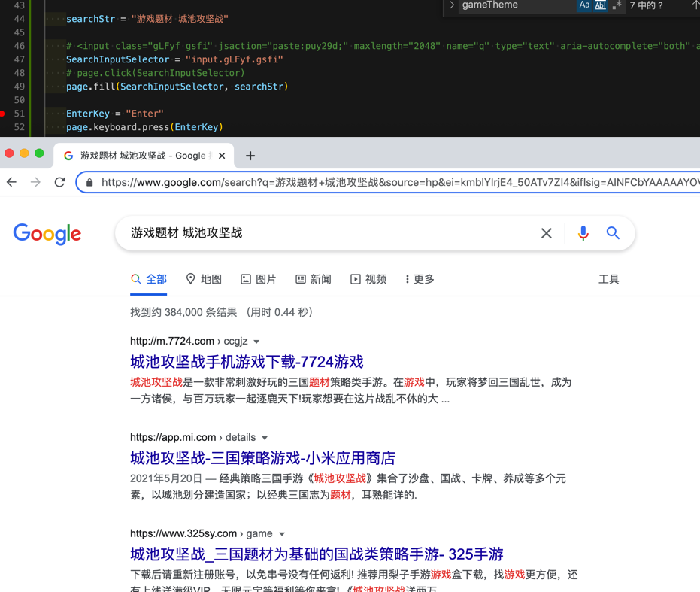Close the browser window with red button
Image resolution: width=700 pixels, height=592 pixels.
coord(9,153)
